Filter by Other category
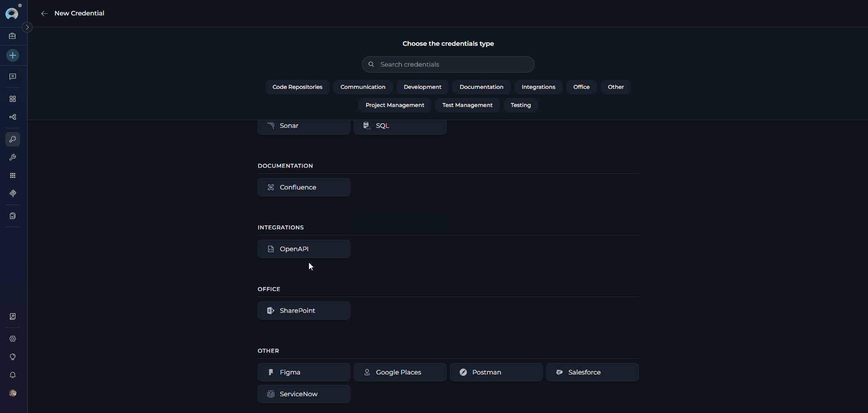The image size is (868, 413). (616, 87)
